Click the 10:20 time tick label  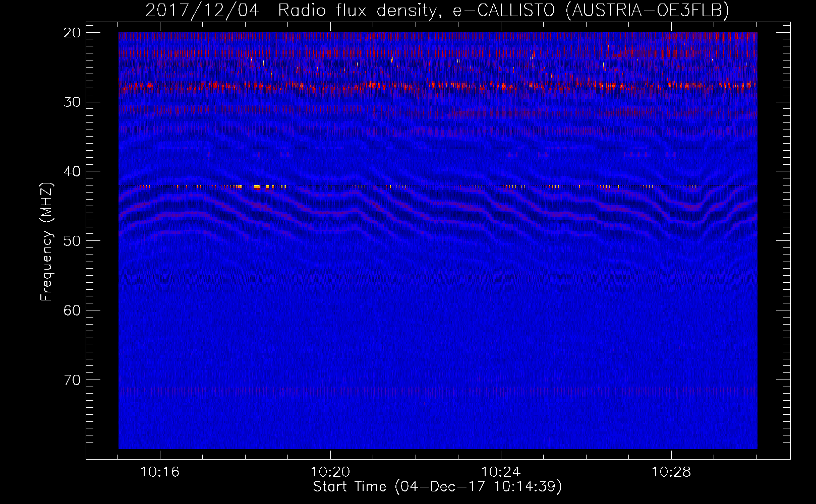pos(330,472)
